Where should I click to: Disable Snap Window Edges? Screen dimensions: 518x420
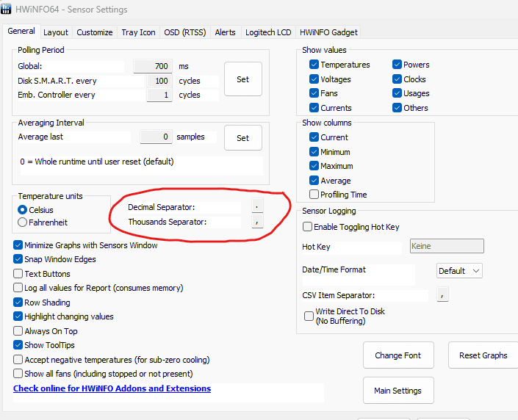tap(18, 259)
